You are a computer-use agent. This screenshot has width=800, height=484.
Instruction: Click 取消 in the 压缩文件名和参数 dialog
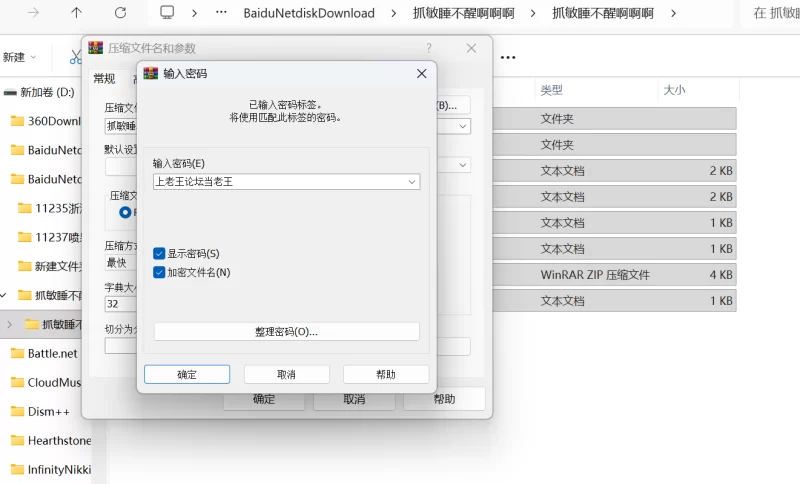click(x=354, y=399)
